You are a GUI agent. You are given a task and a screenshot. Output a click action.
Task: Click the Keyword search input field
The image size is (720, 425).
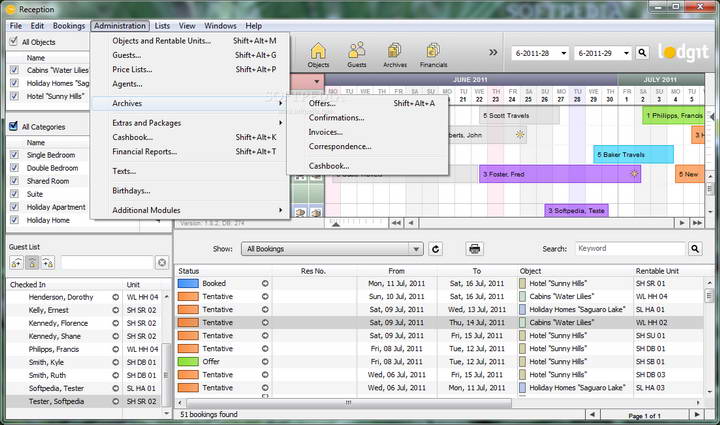click(628, 248)
